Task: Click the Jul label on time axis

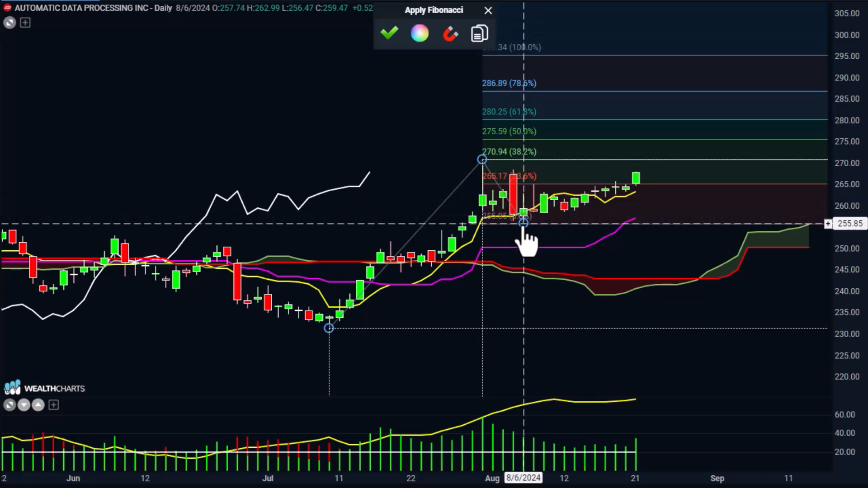Action: (268, 478)
